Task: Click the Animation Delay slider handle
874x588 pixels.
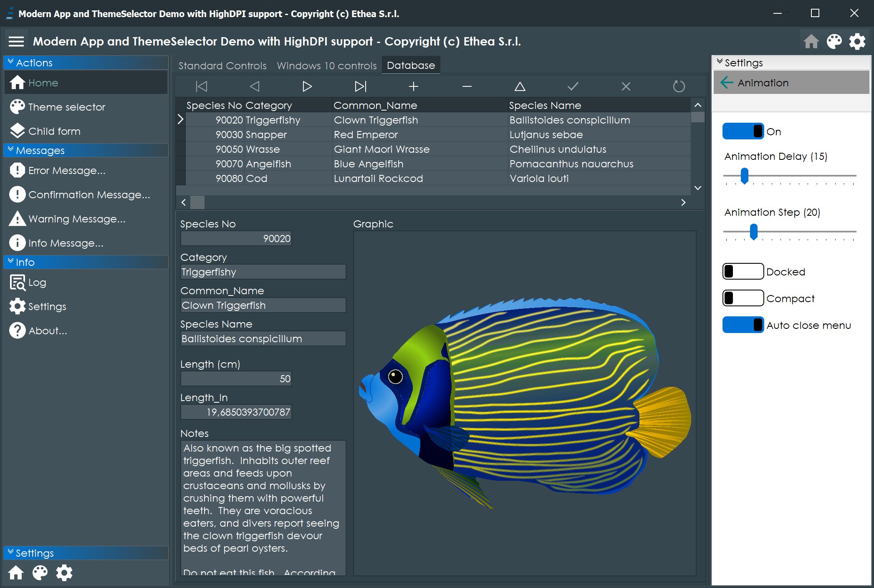Action: (x=744, y=176)
